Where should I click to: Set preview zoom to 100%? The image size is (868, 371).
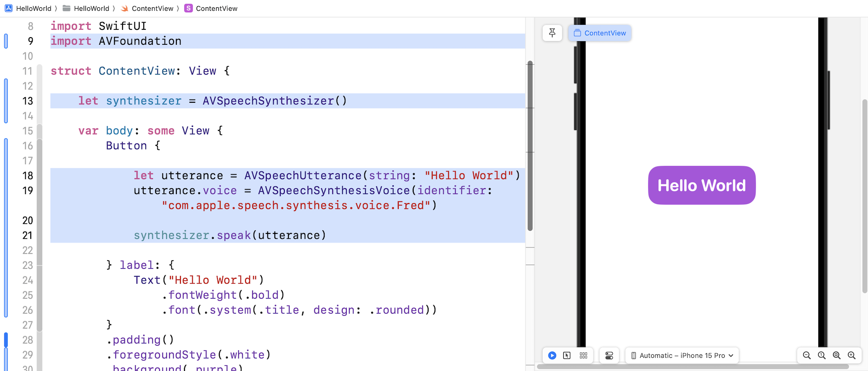[822, 356]
